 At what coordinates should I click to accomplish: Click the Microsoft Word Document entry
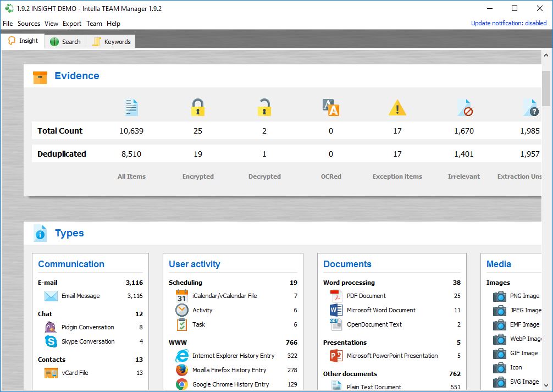click(380, 310)
